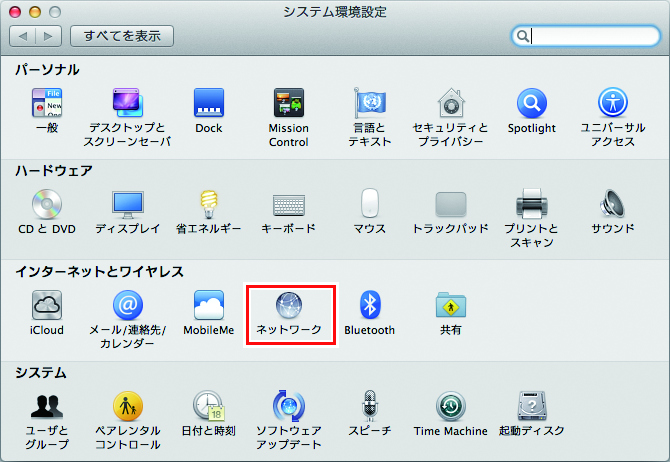Open 共有 (Sharing) folder icon
Viewport: 670px width, 462px height.
[451, 305]
